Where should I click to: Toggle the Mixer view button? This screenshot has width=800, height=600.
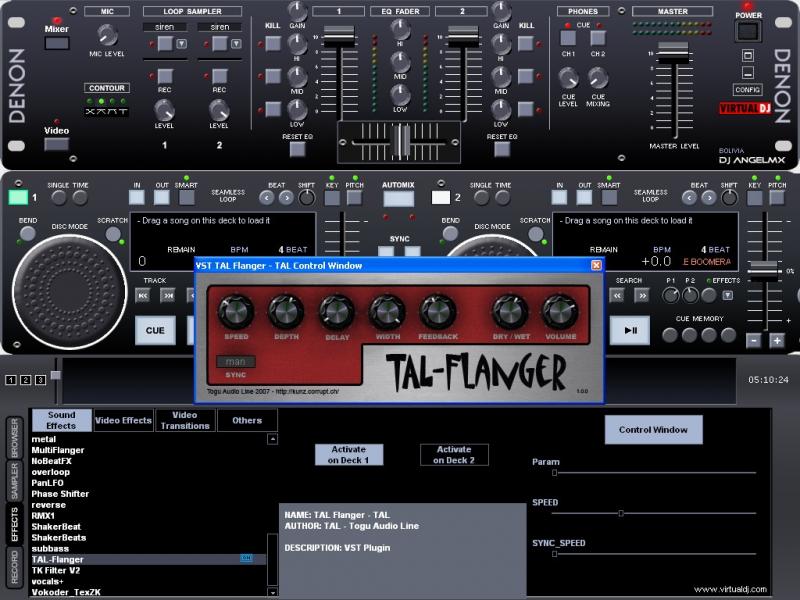click(57, 43)
